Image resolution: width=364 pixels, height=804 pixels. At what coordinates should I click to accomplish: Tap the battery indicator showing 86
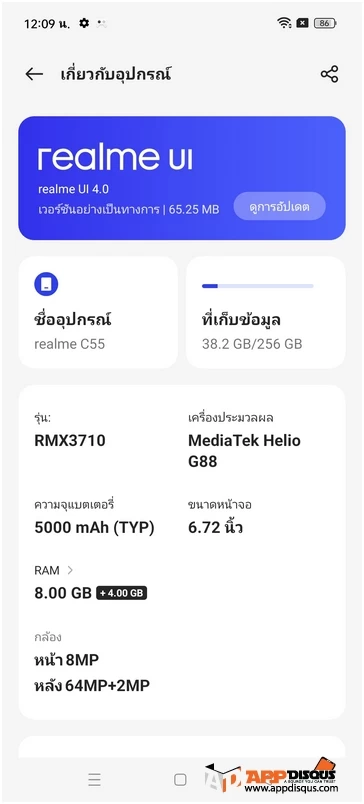tap(325, 23)
